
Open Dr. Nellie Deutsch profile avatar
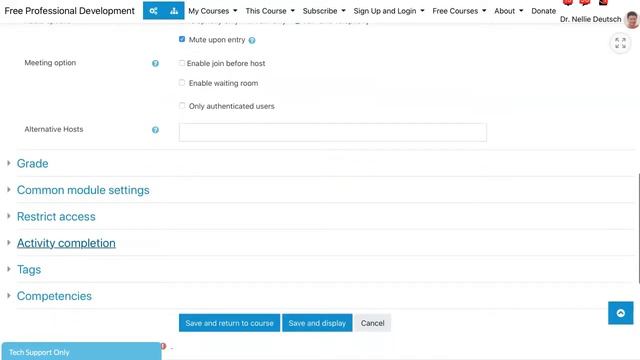point(632,20)
